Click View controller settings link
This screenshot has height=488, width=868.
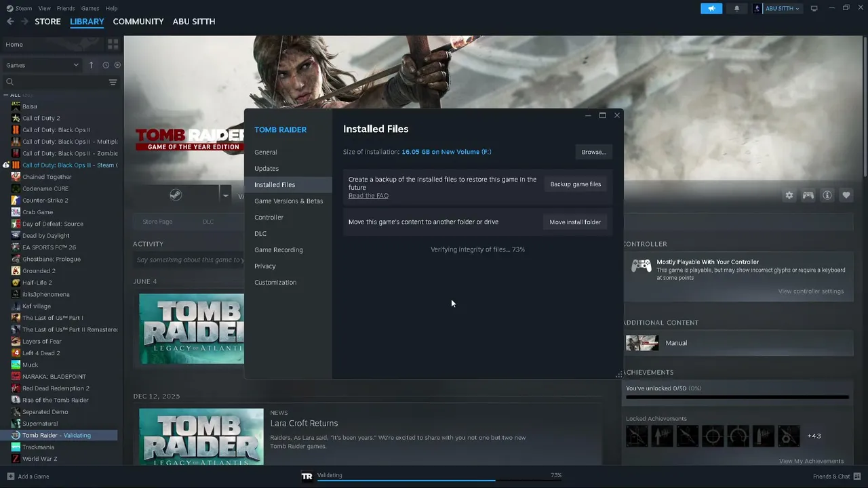811,291
